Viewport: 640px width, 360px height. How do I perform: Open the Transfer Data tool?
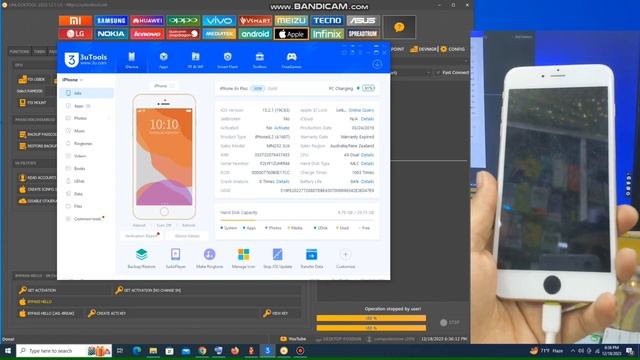[311, 258]
